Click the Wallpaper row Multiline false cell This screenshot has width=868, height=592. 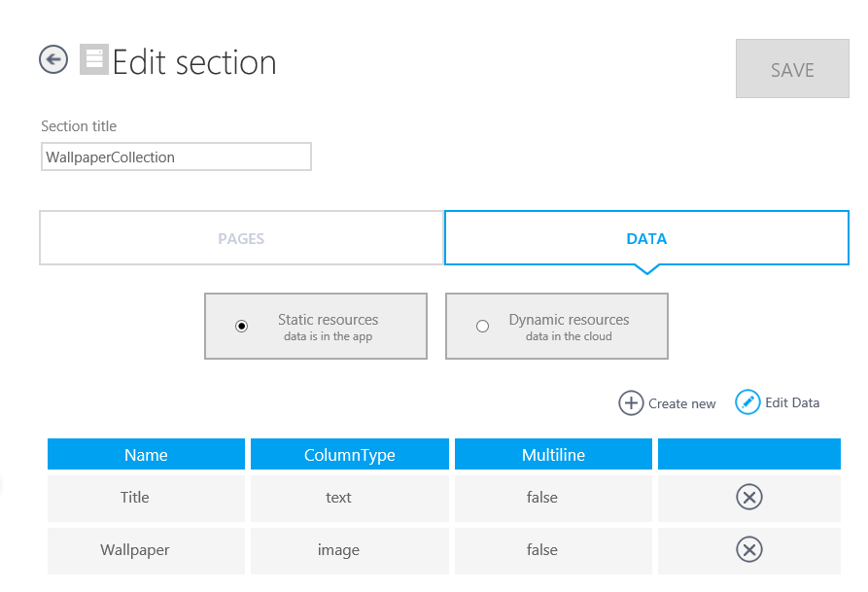[x=542, y=550]
